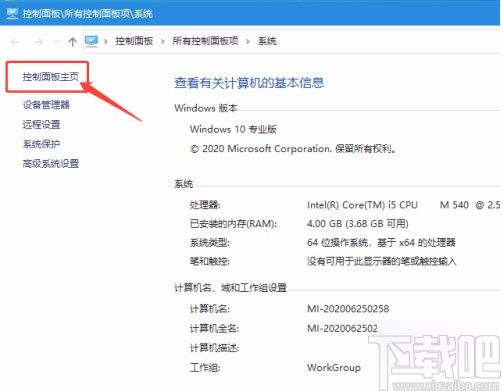Click the 2020 Microsoft Corporation copyright line
The width and height of the screenshot is (503, 391).
[293, 149]
